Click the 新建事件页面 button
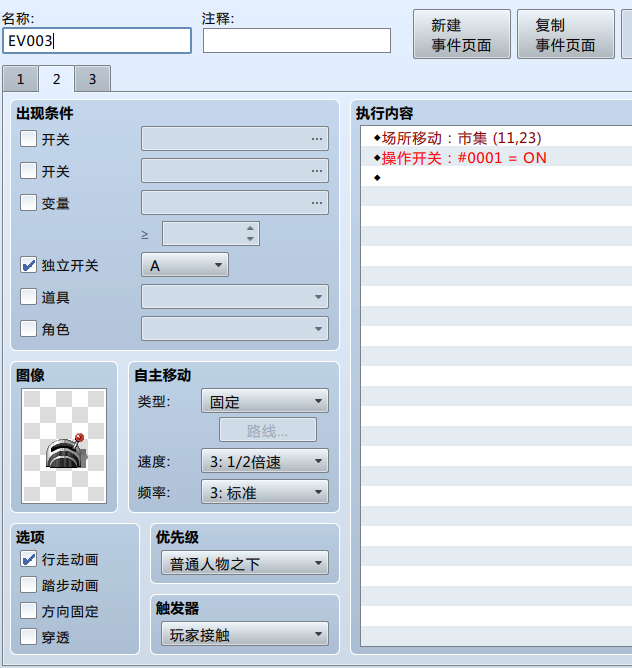This screenshot has width=632, height=668. [x=462, y=35]
